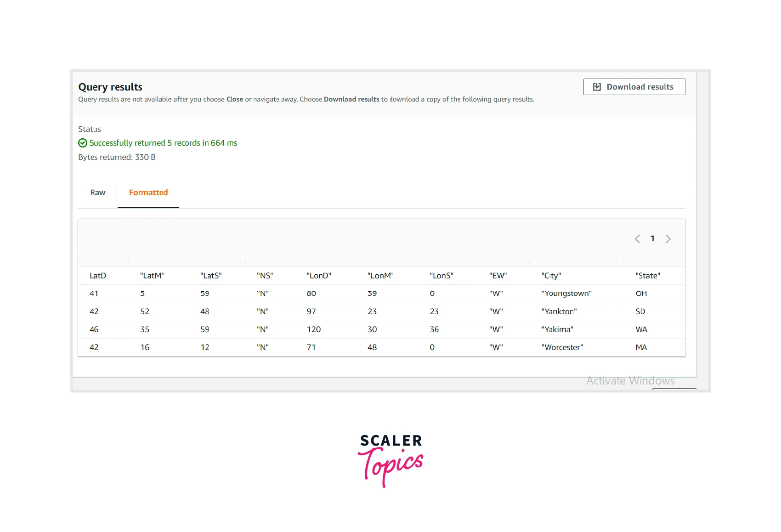Viewport: 781px width, 532px height.
Task: Select the "NS" column header
Action: click(266, 275)
